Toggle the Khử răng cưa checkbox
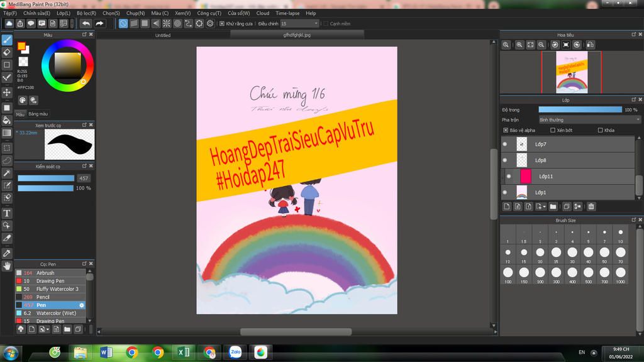Image resolution: width=644 pixels, height=362 pixels. pos(222,24)
